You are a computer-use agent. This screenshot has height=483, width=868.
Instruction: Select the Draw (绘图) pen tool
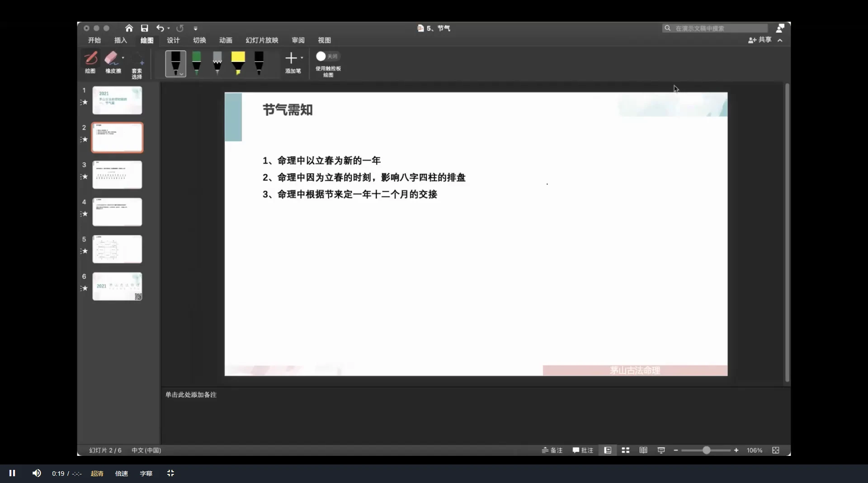pos(90,62)
